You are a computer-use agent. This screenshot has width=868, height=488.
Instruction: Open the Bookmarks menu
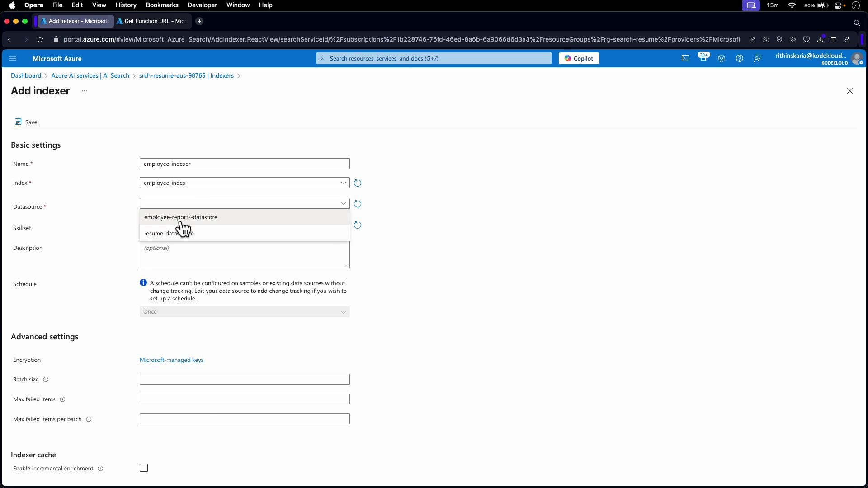pos(162,5)
